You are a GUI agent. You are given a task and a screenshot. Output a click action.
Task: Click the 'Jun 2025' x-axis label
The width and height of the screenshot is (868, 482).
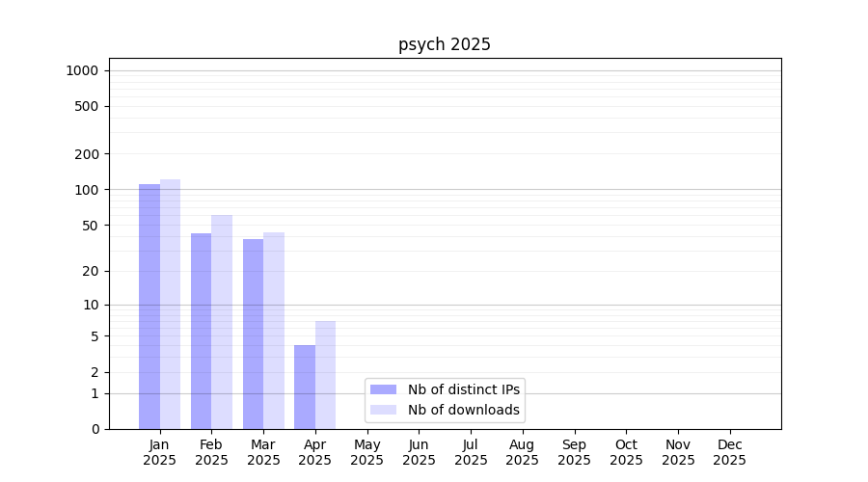point(419,452)
